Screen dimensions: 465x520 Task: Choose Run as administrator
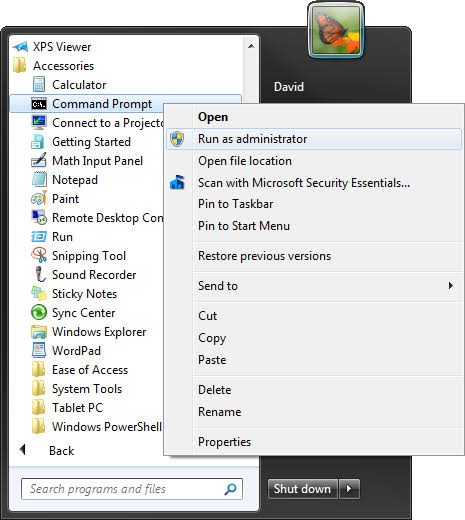coord(314,139)
